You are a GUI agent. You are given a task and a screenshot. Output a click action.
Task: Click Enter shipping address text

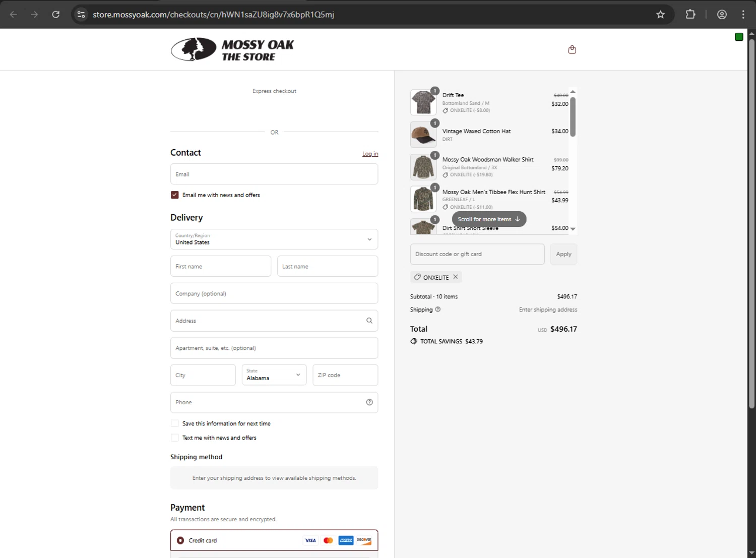coord(548,309)
